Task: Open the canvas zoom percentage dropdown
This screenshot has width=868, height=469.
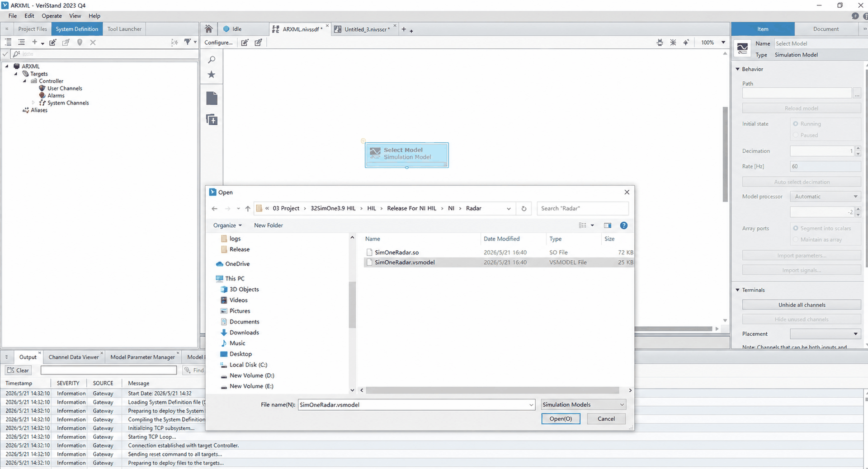Action: click(723, 42)
